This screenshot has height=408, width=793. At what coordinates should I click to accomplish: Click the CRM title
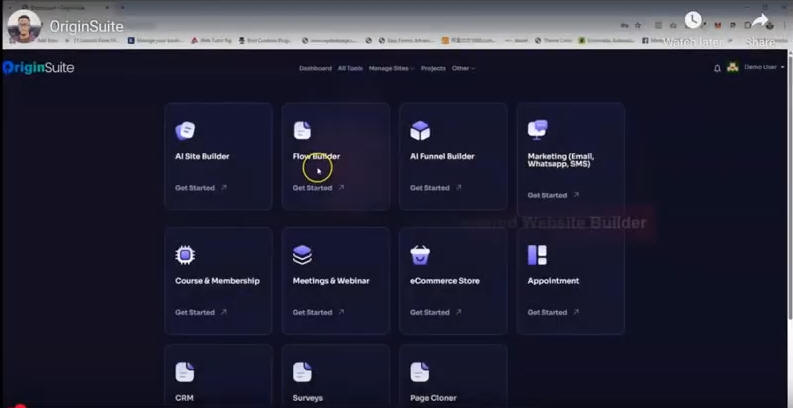pyautogui.click(x=184, y=398)
